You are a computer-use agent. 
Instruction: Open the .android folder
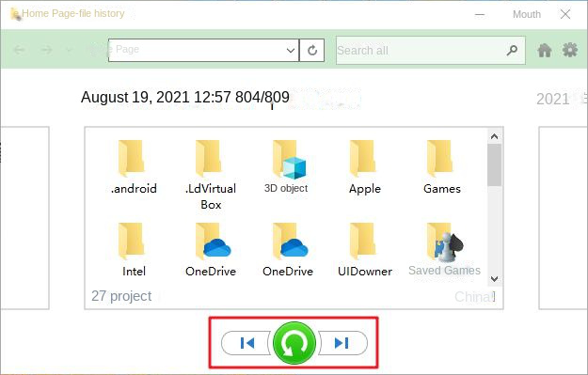pyautogui.click(x=134, y=166)
